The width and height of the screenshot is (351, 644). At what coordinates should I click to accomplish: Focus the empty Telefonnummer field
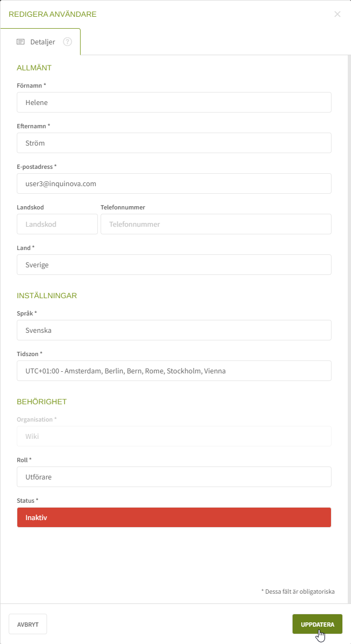point(216,224)
